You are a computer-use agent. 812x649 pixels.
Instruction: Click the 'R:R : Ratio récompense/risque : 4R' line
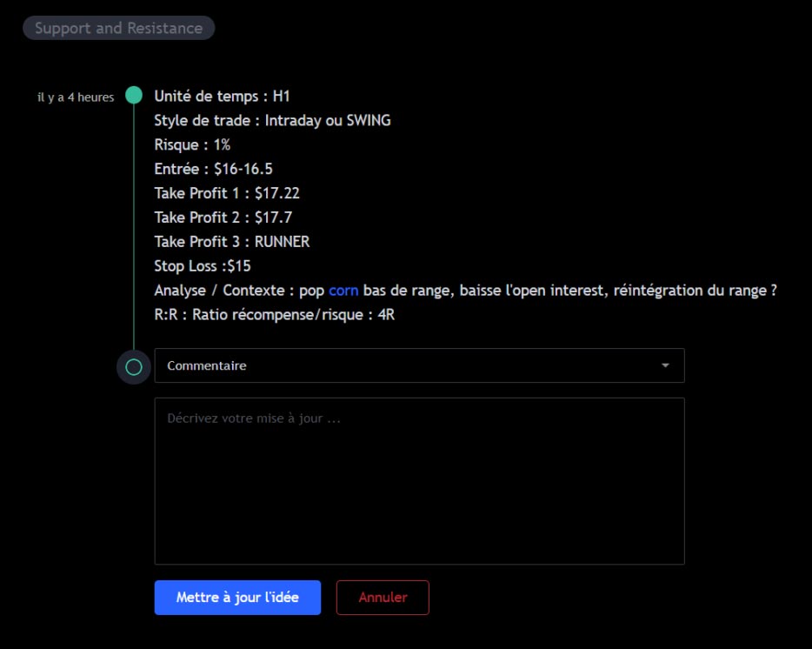point(275,315)
